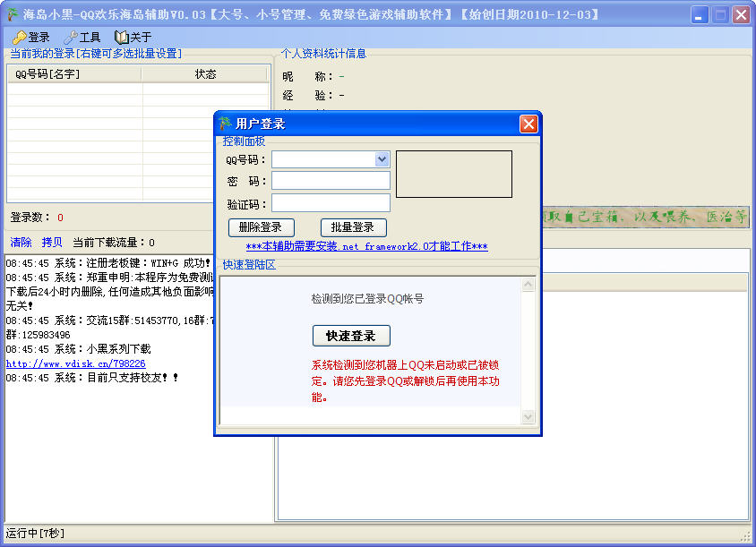This screenshot has height=547, width=756.
Task: Open the vdisk.cn/798226 download link
Action: tap(76, 363)
